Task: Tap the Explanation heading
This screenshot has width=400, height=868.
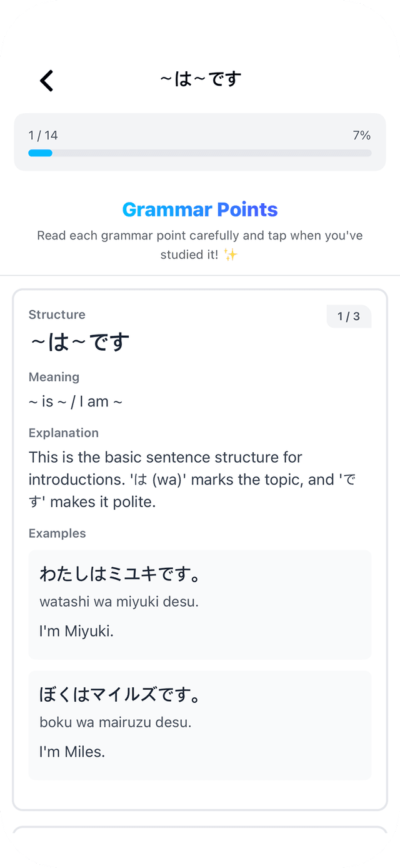Action: point(63,433)
